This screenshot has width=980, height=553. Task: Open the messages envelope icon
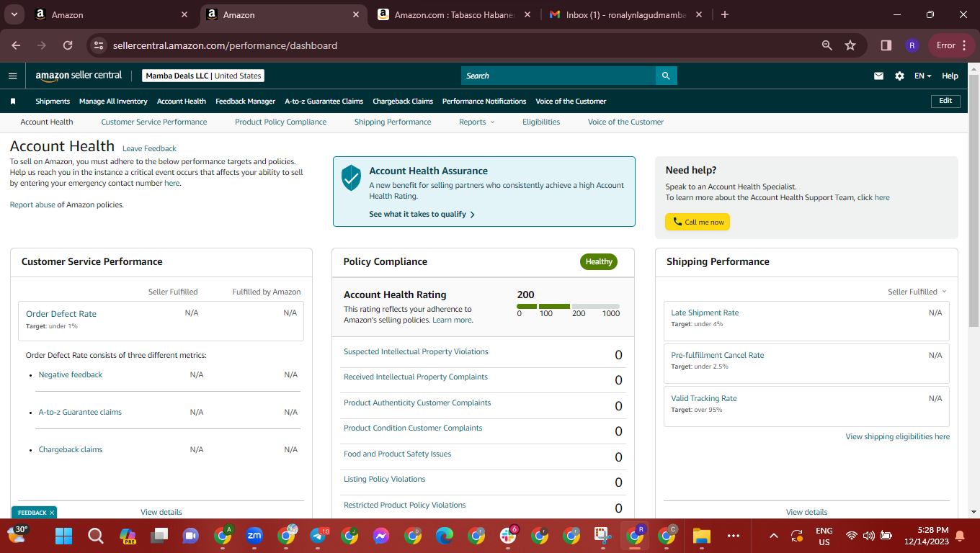coord(878,76)
